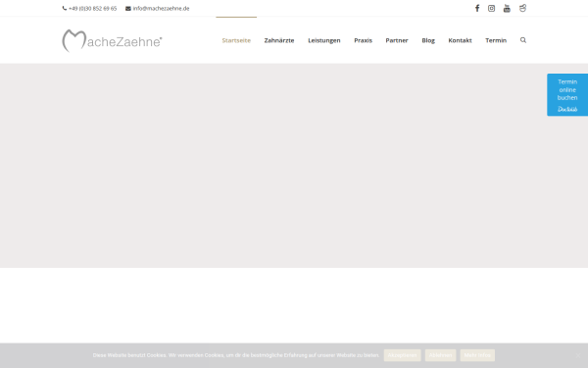Screen dimensions: 588x368
Task: Open the search magnifier in navigation
Action: (523, 40)
